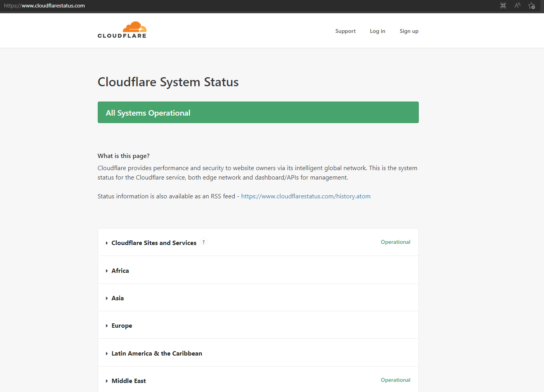Click the All Systems Operational banner
Viewport: 544px width, 392px height.
(258, 113)
